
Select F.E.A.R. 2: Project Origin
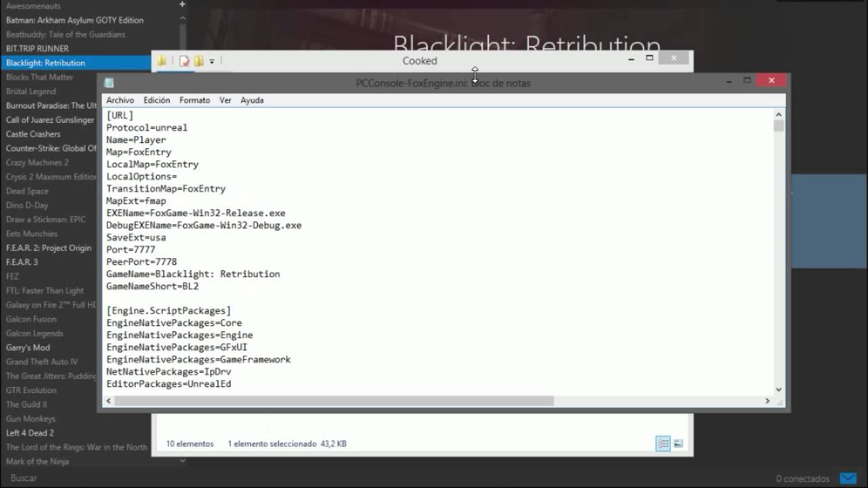[x=49, y=248]
